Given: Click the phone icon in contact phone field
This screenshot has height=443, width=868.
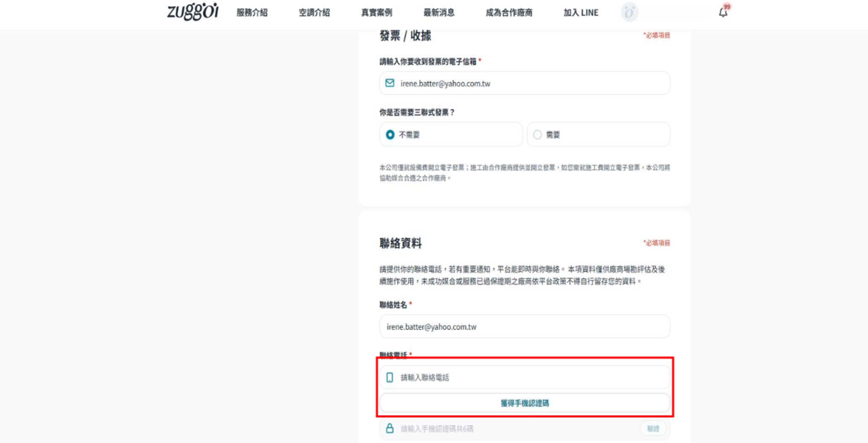Looking at the screenshot, I should (x=390, y=377).
